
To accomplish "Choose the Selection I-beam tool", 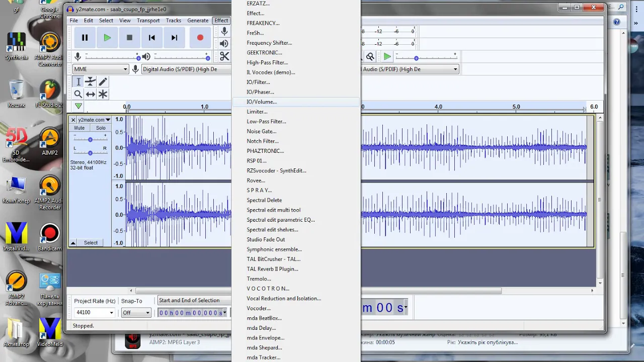I will 78,81.
